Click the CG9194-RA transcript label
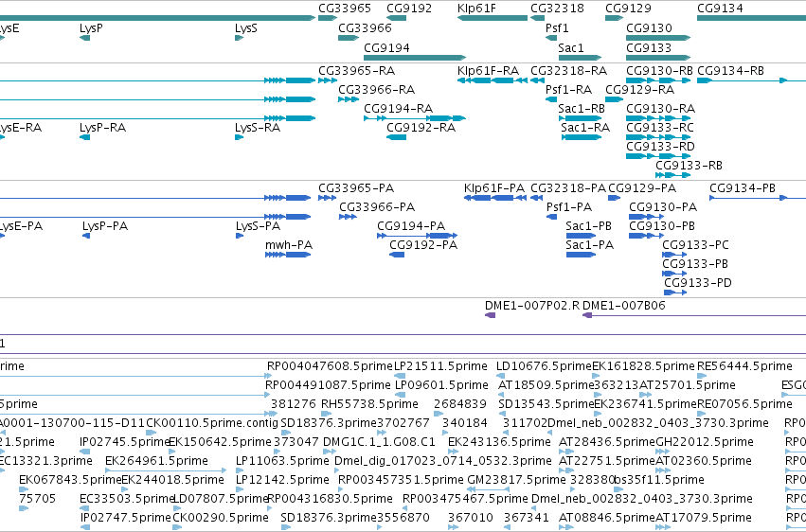806x532 pixels. tap(399, 109)
